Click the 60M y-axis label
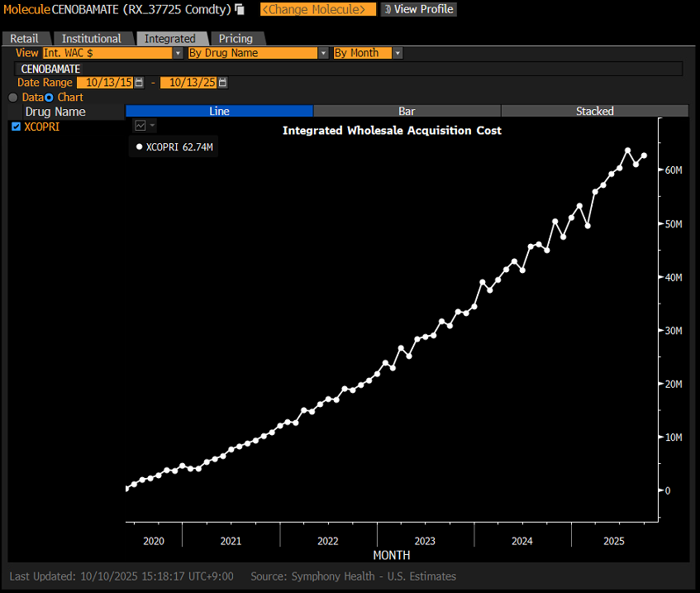Image resolution: width=700 pixels, height=593 pixels. click(x=674, y=170)
